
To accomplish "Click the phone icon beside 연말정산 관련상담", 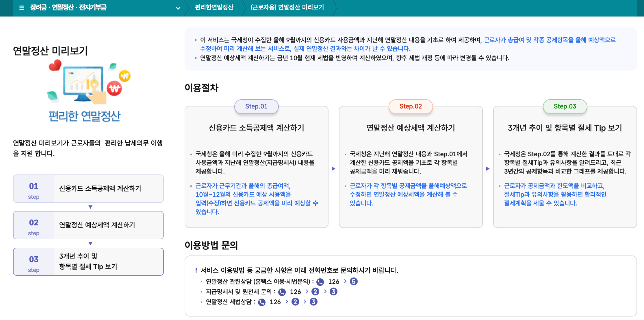I will click(x=320, y=282).
